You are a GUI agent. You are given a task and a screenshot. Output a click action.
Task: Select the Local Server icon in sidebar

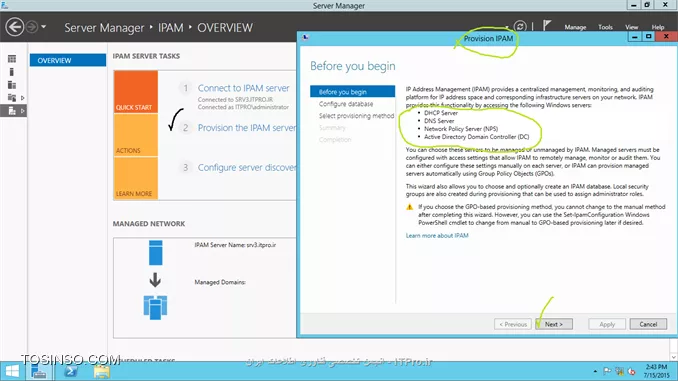[12, 72]
